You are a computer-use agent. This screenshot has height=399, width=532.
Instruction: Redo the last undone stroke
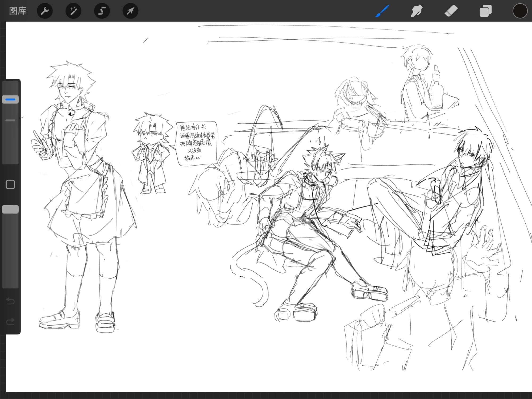(x=10, y=322)
